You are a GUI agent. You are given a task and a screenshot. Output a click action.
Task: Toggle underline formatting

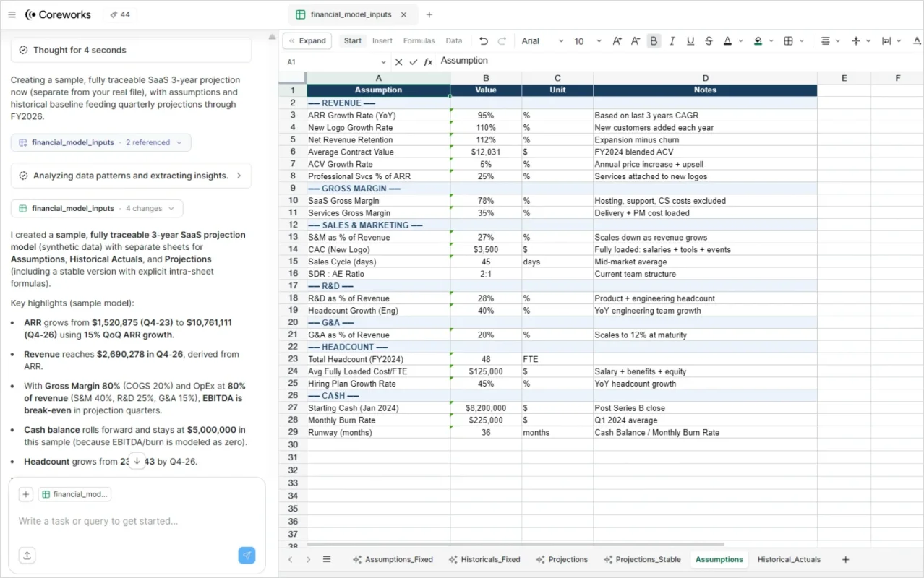pos(690,41)
